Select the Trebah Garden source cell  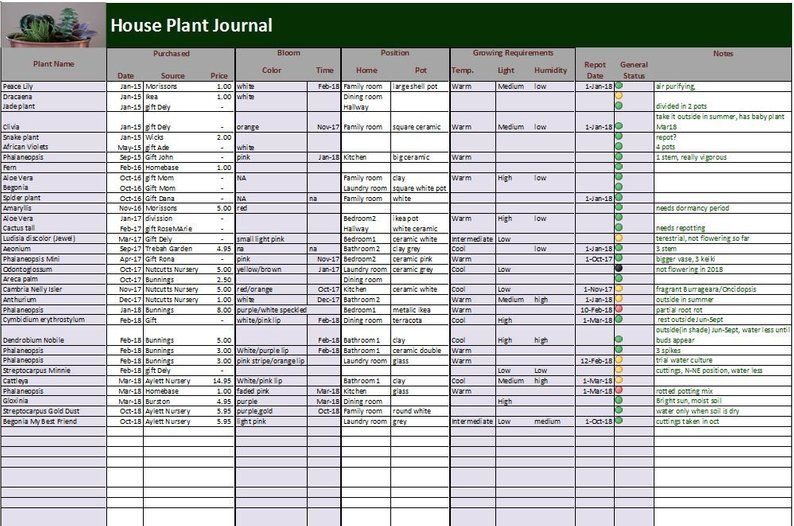click(x=169, y=249)
